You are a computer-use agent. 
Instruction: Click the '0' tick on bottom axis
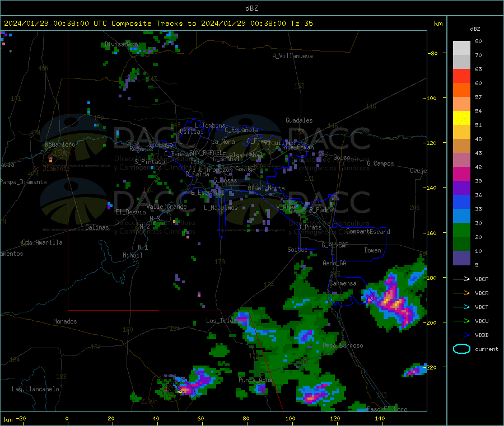pos(67,418)
